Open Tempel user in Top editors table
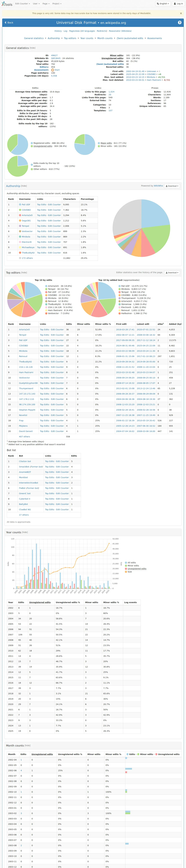The height and width of the screenshot is (868, 186). (x=23, y=335)
